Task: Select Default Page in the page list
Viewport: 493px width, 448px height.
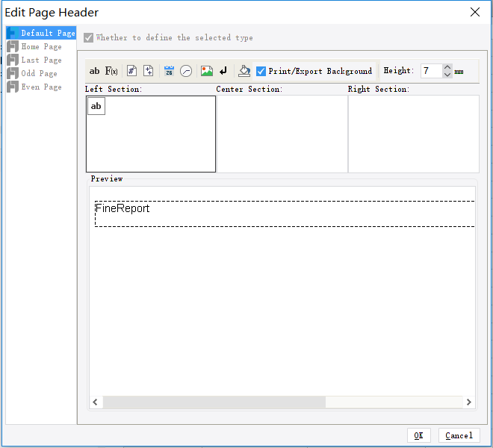Action: pyautogui.click(x=41, y=33)
